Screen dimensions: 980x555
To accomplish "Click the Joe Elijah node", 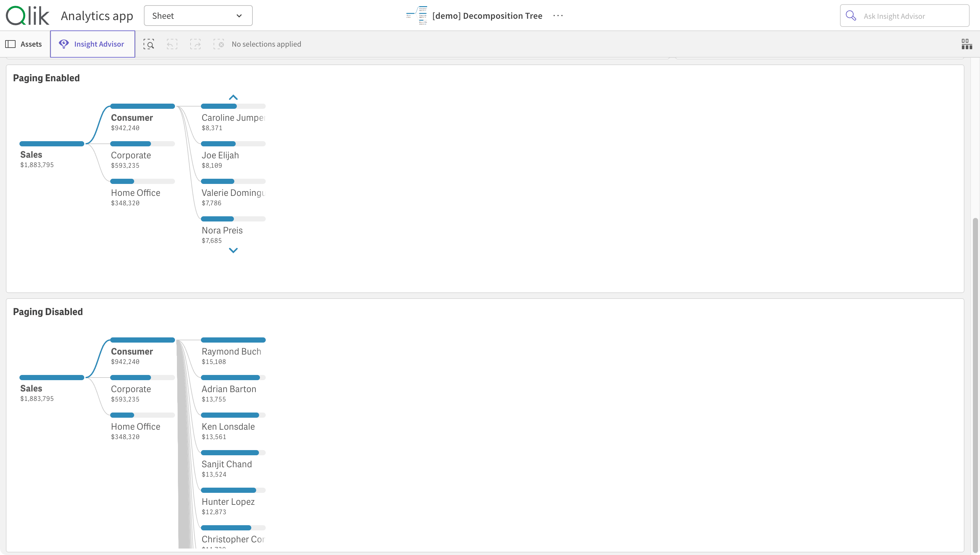I will (220, 155).
